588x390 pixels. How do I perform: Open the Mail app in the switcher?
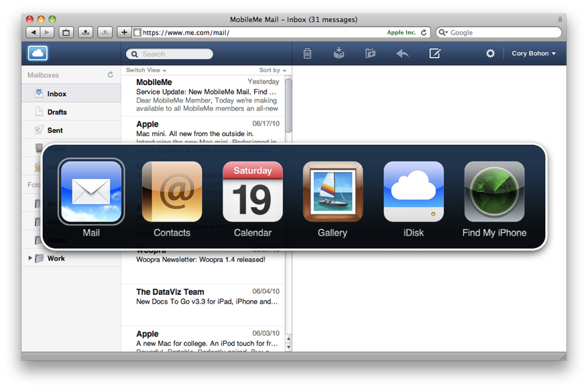point(91,192)
